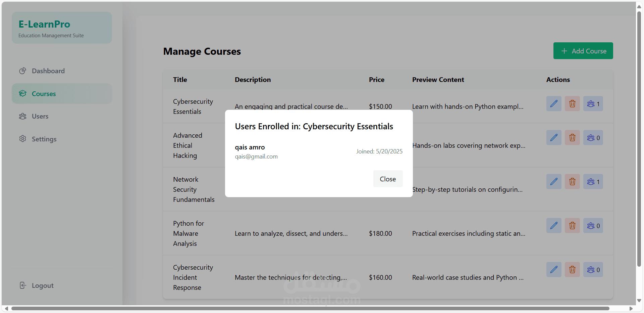Click the Settings gear icon
This screenshot has width=644, height=313.
point(23,139)
